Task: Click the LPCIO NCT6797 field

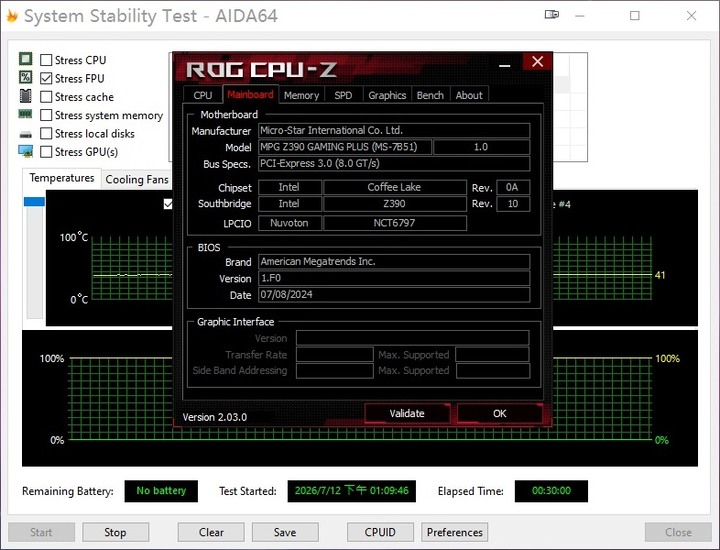Action: pos(395,223)
